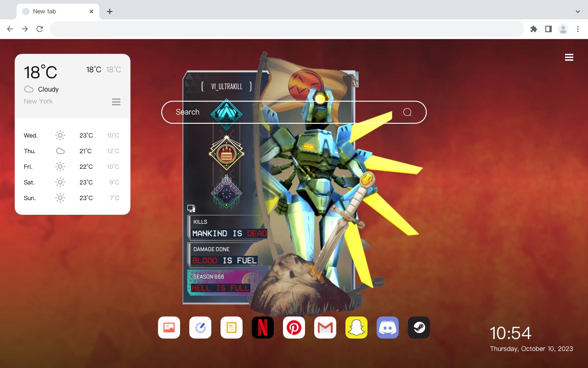The image size is (588, 368).
Task: Open the Netflix shortcut
Action: pos(263,328)
